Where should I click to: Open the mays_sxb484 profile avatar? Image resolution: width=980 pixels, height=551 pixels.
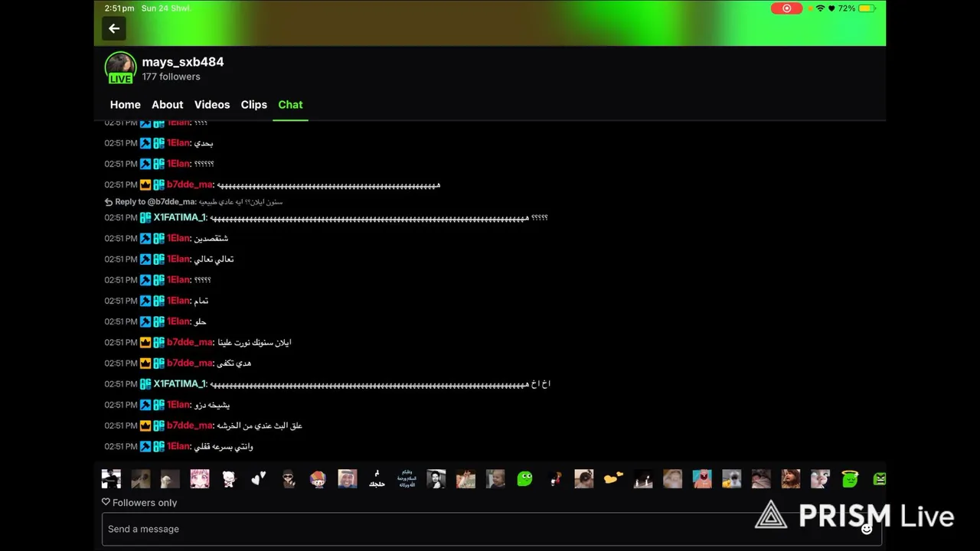[120, 67]
